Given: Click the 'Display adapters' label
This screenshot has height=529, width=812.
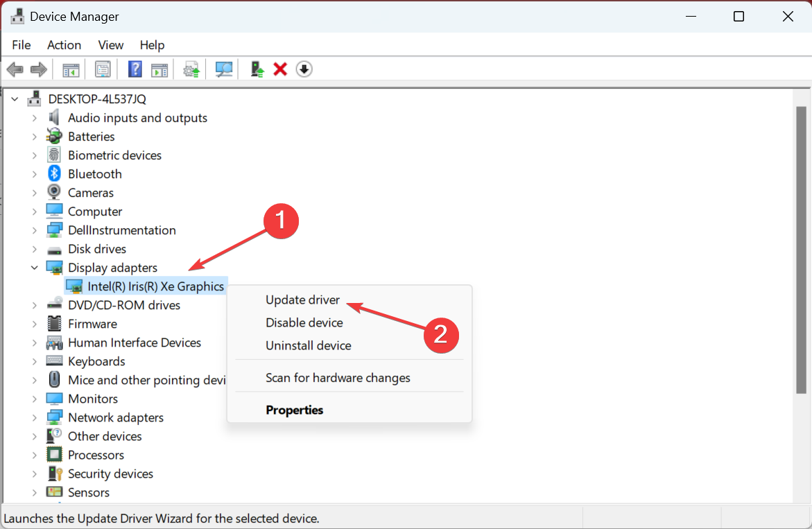Looking at the screenshot, I should (x=112, y=268).
